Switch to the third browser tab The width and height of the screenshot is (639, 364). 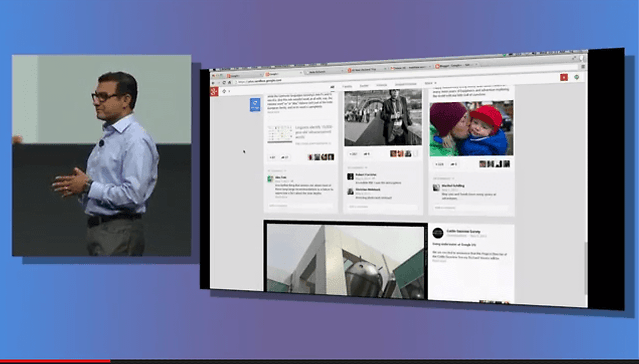pyautogui.click(x=324, y=72)
